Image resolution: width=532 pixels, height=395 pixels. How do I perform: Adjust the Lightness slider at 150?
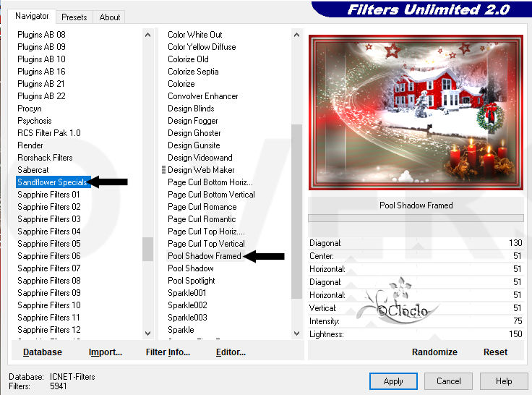(416, 334)
